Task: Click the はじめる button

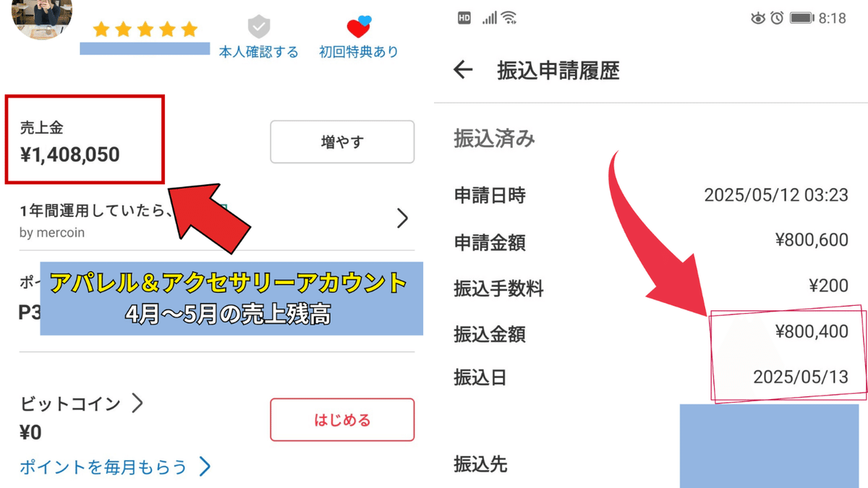Action: (x=342, y=419)
